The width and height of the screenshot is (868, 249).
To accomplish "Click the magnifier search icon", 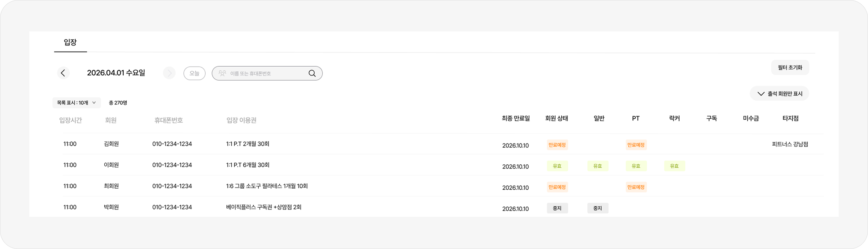I will coord(312,73).
